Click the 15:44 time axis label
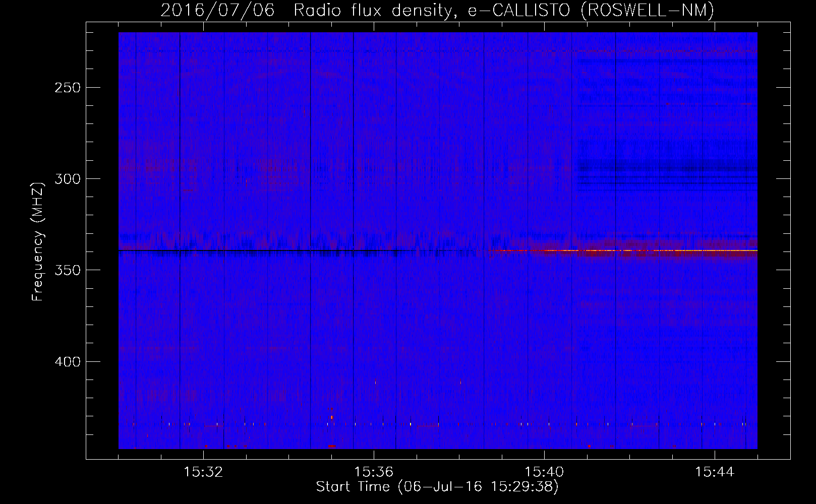 pyautogui.click(x=715, y=472)
